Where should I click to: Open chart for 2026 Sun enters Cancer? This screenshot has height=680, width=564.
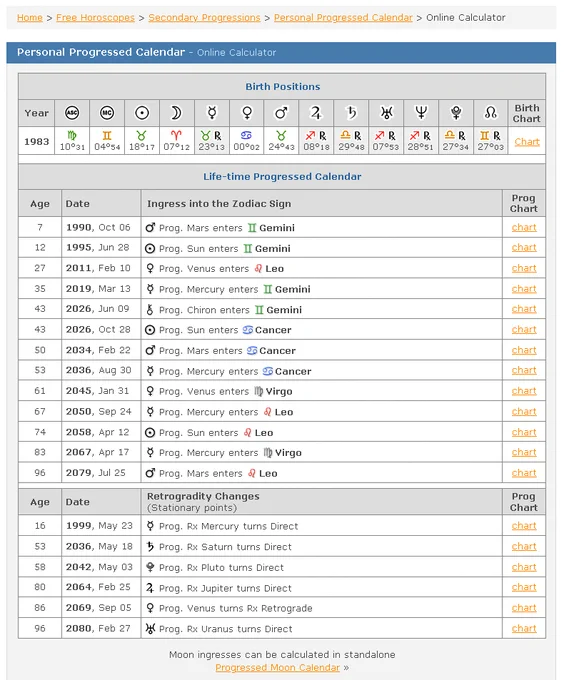coord(524,330)
